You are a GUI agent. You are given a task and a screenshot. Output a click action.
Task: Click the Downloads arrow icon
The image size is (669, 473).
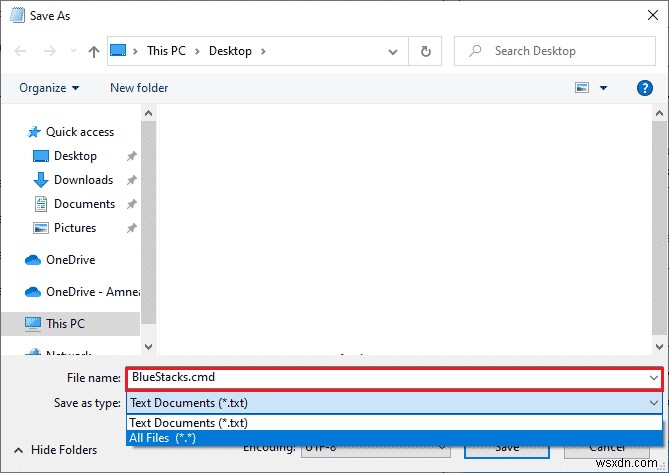41,180
